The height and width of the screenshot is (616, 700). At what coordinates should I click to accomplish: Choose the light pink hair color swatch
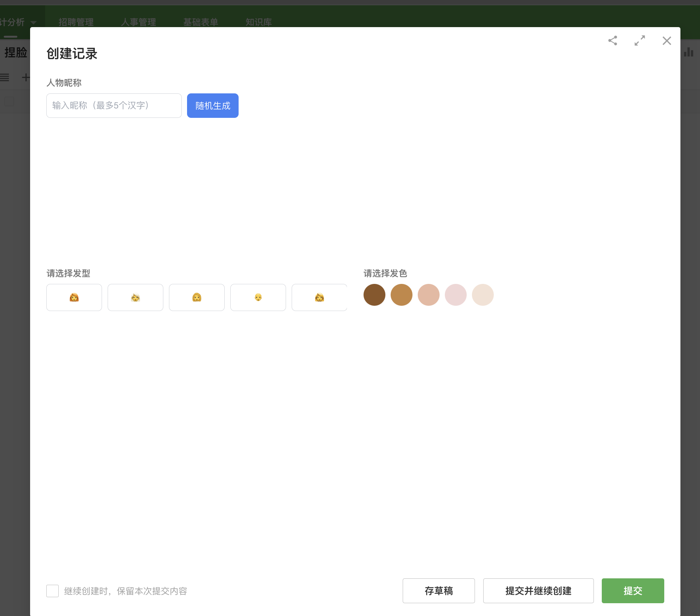tap(456, 295)
